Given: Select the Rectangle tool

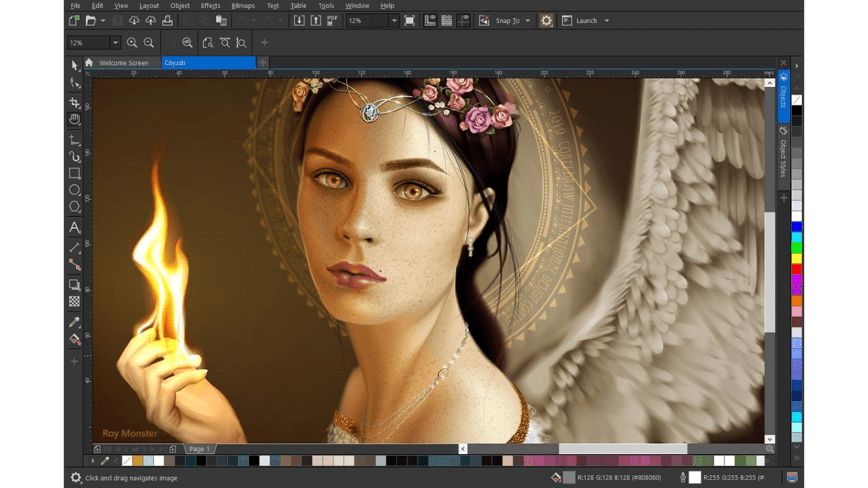Looking at the screenshot, I should (75, 174).
